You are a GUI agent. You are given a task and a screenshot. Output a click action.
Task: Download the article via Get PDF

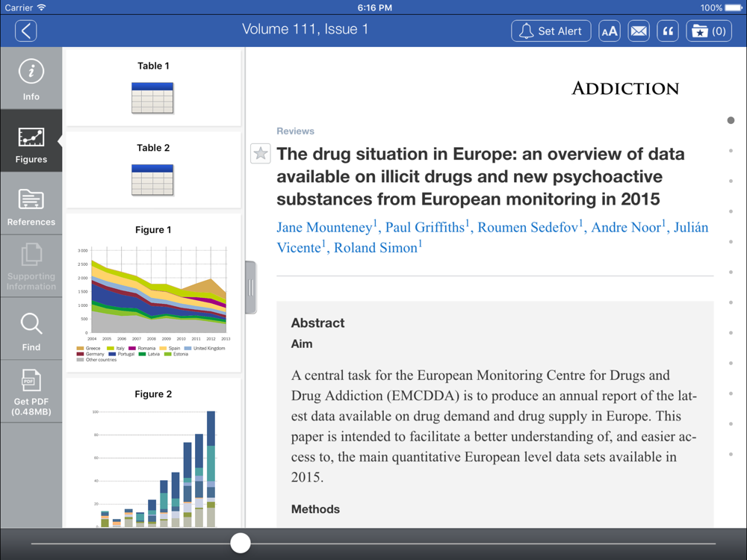(31, 391)
